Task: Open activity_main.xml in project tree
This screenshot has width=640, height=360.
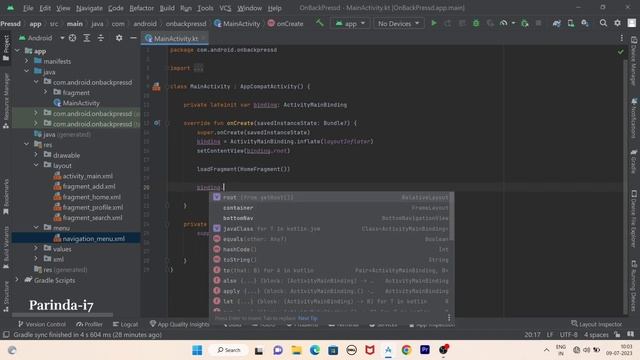Action: [x=87, y=176]
